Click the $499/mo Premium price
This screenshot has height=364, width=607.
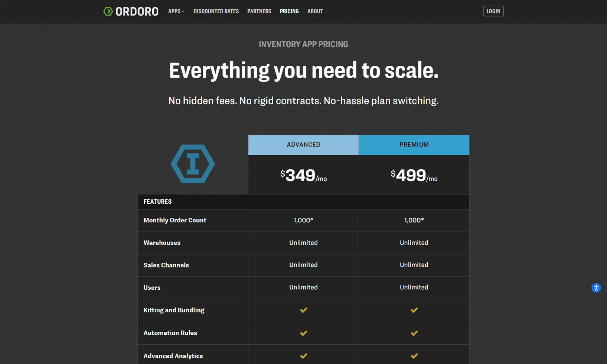pyautogui.click(x=414, y=175)
